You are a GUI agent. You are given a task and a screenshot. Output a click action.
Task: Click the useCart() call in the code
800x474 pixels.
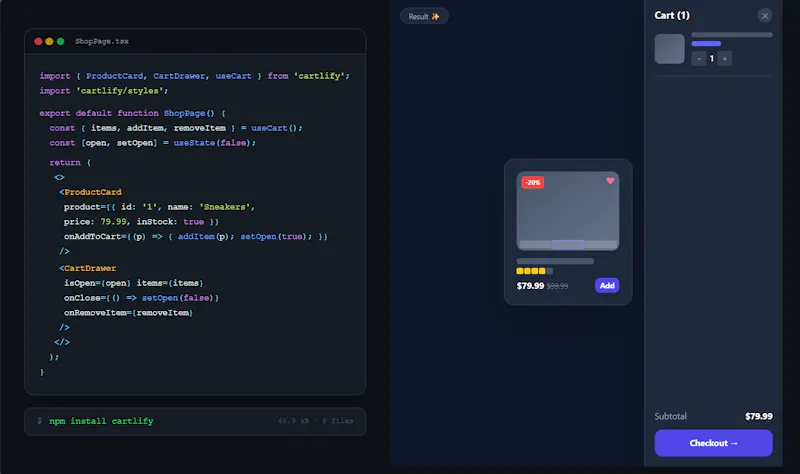click(276, 128)
